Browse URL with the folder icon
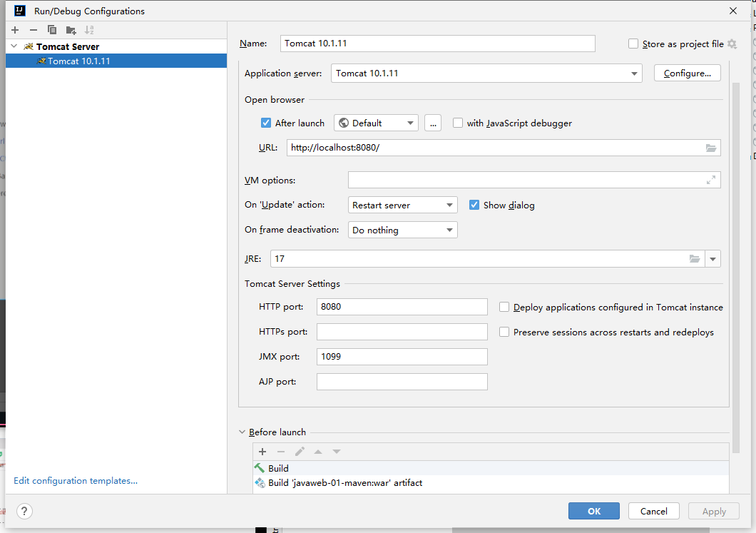 (710, 148)
